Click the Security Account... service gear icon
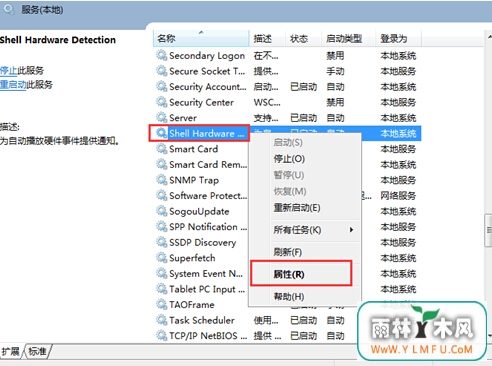The height and width of the screenshot is (366, 492). coord(162,86)
